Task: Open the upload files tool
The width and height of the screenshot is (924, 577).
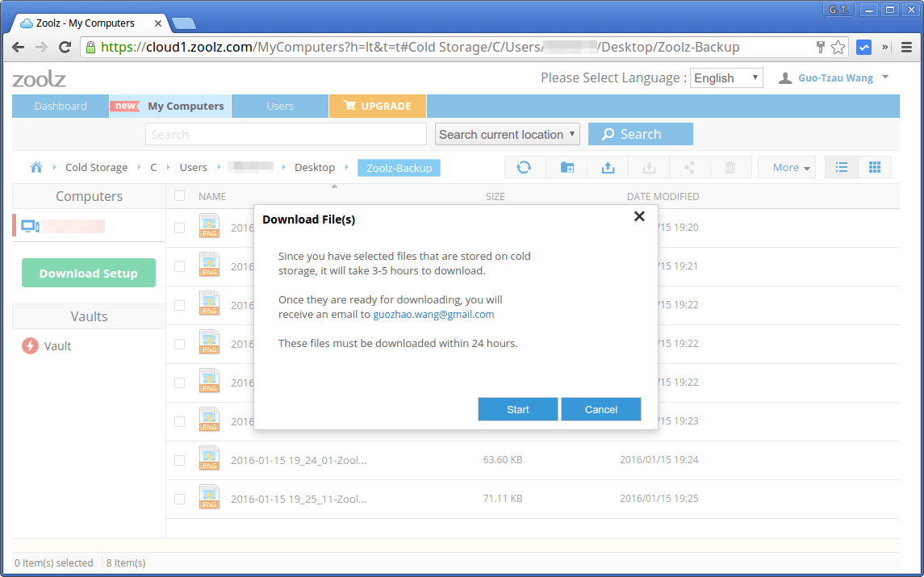Action: coord(607,167)
